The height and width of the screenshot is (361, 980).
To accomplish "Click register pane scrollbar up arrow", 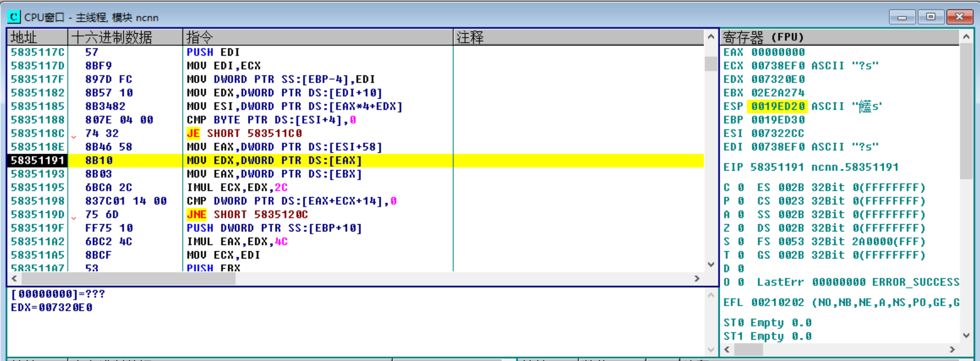I will (966, 37).
